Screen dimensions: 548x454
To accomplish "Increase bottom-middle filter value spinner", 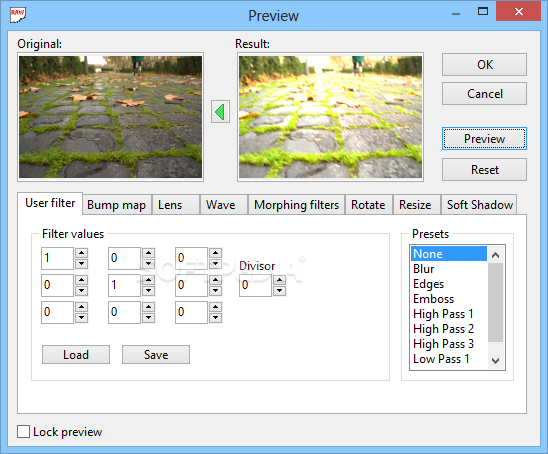I will (149, 307).
